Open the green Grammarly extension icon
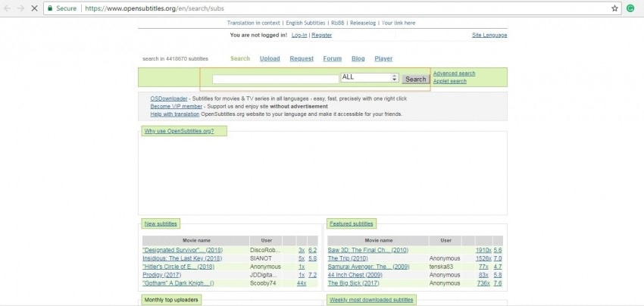The height and width of the screenshot is (306, 644). [630, 8]
